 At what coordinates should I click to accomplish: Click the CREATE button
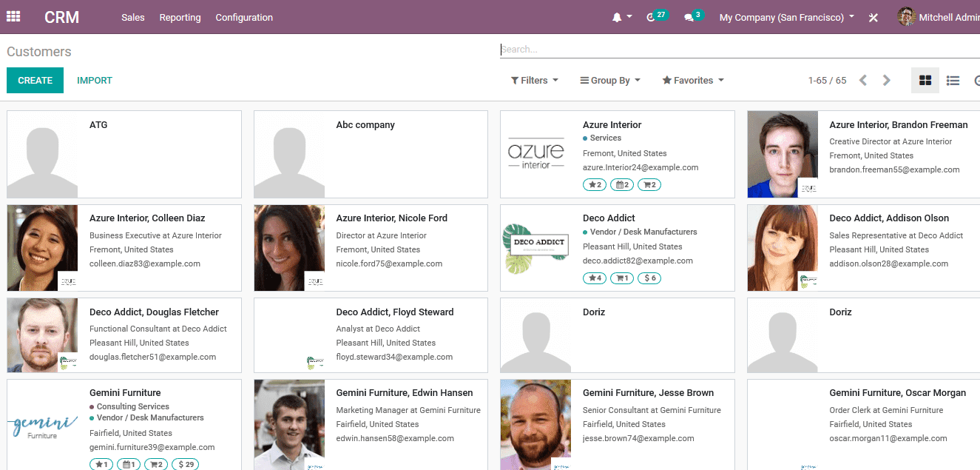pos(35,80)
